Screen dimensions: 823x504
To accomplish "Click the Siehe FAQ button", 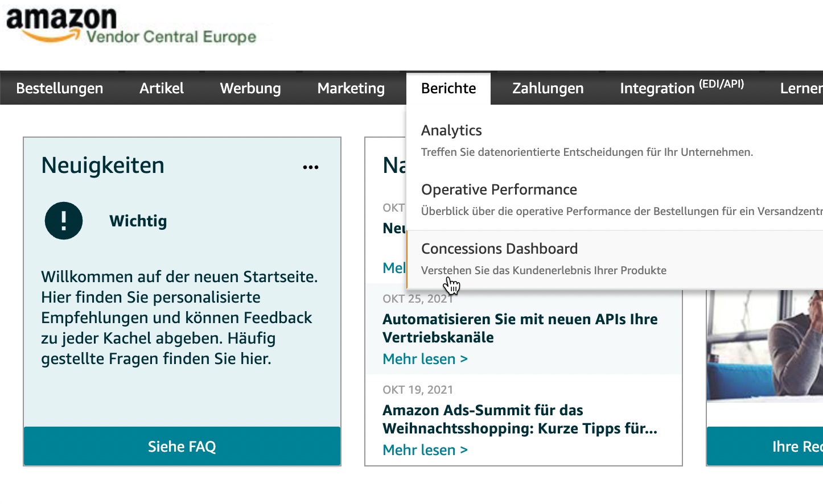I will point(182,446).
